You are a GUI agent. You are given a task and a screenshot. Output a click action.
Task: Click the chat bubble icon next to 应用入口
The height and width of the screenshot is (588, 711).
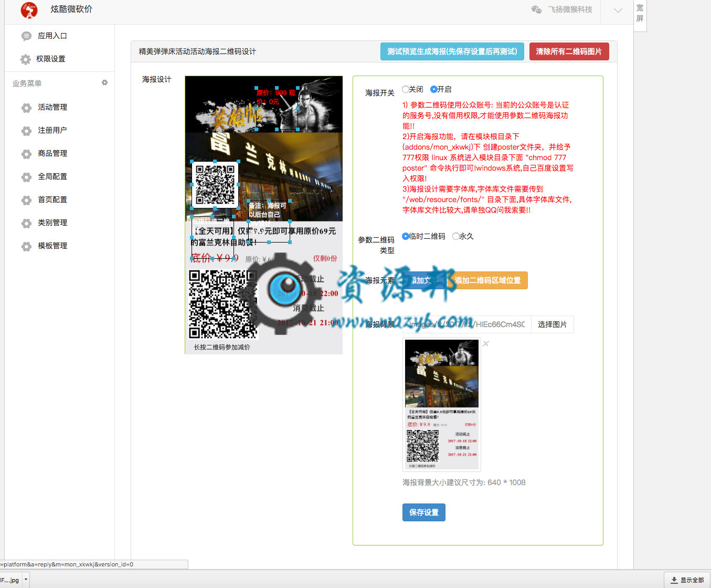[x=26, y=36]
